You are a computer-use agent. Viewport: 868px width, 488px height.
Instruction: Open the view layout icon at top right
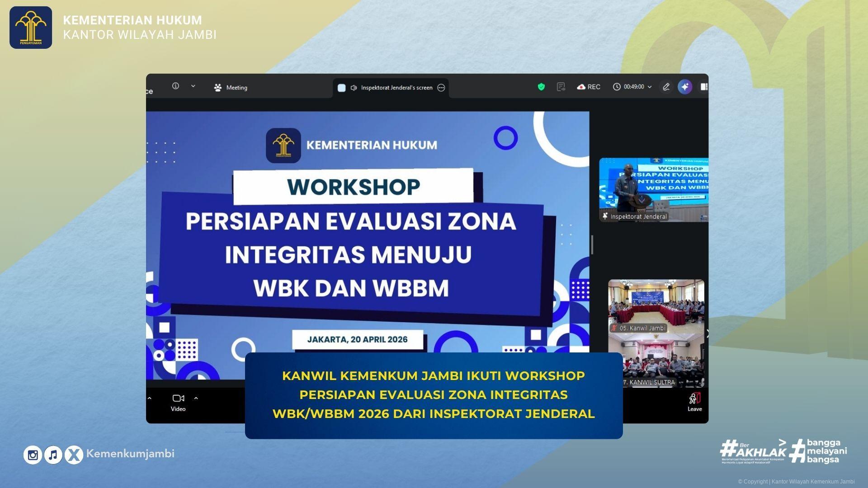(x=704, y=87)
